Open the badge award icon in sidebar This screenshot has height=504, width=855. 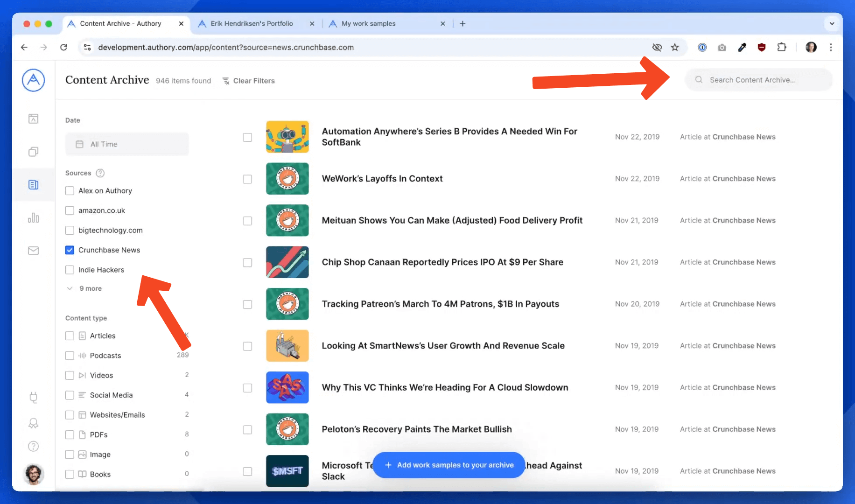(x=33, y=423)
